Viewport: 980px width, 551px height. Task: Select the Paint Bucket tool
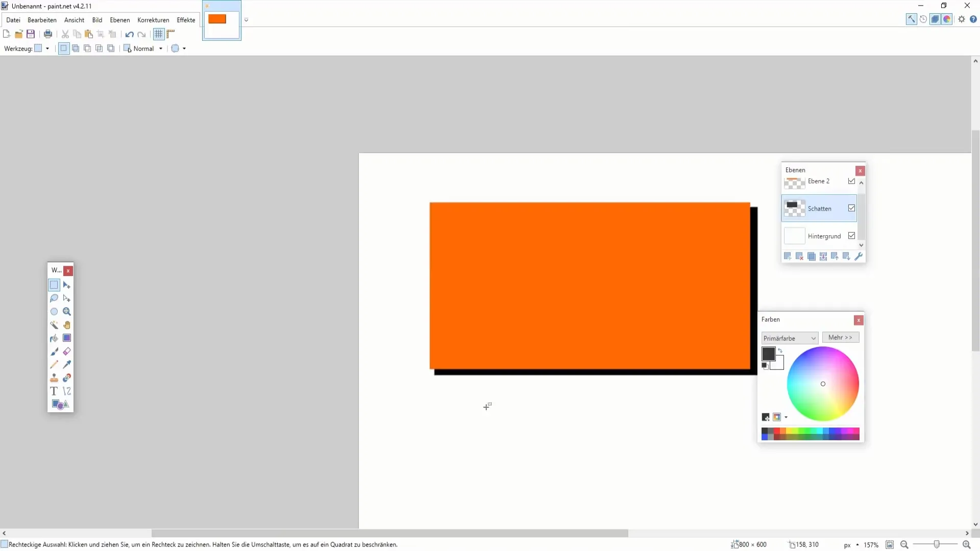[54, 338]
